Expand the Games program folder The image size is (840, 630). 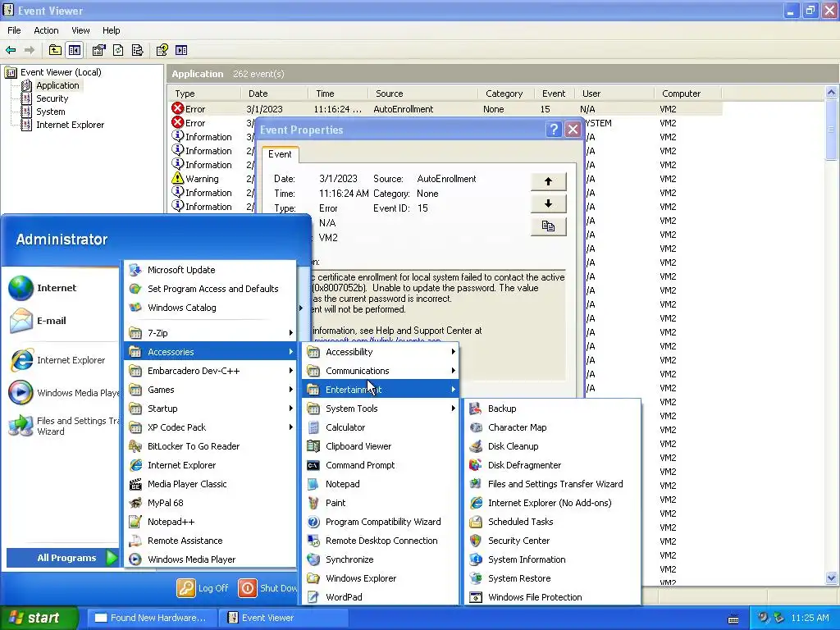pos(210,390)
